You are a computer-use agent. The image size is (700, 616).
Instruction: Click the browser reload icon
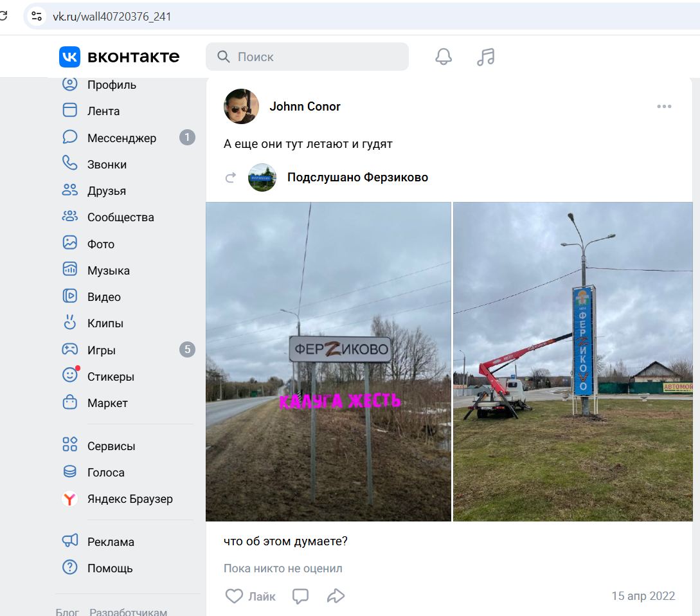click(x=4, y=17)
